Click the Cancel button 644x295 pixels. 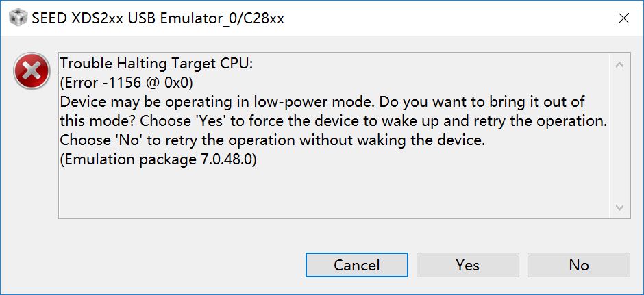(x=356, y=265)
